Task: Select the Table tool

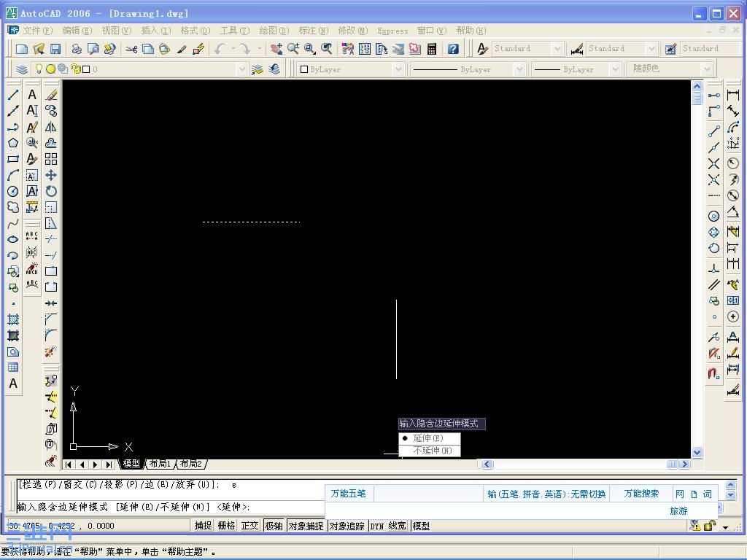Action: tap(13, 367)
